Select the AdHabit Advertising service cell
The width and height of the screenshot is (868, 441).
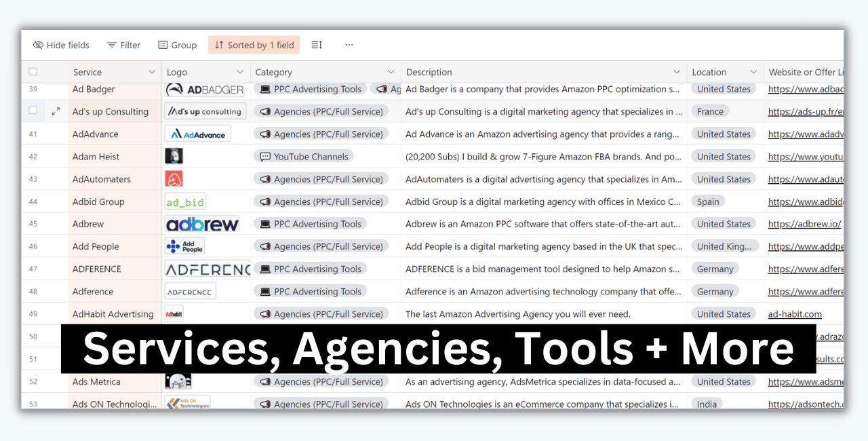115,313
